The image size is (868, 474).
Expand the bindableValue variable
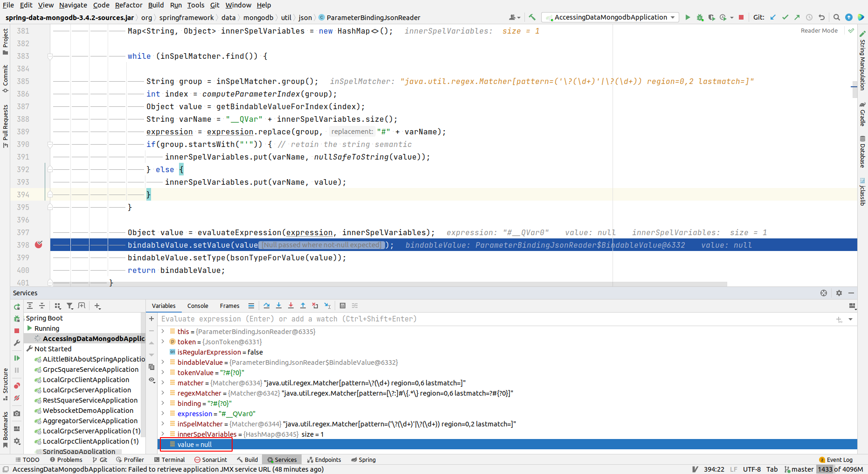point(162,362)
